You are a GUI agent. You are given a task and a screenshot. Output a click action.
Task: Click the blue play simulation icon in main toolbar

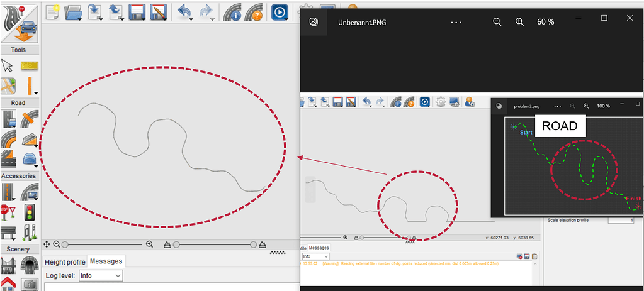[x=280, y=12]
